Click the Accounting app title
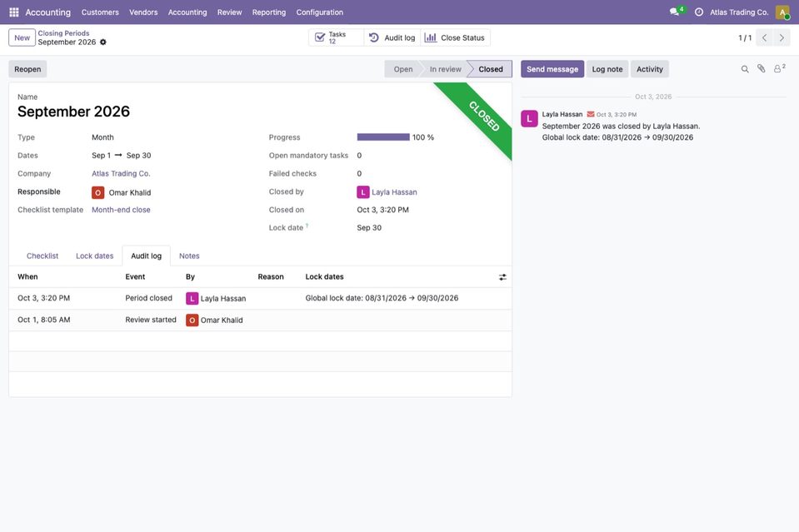 tap(47, 12)
